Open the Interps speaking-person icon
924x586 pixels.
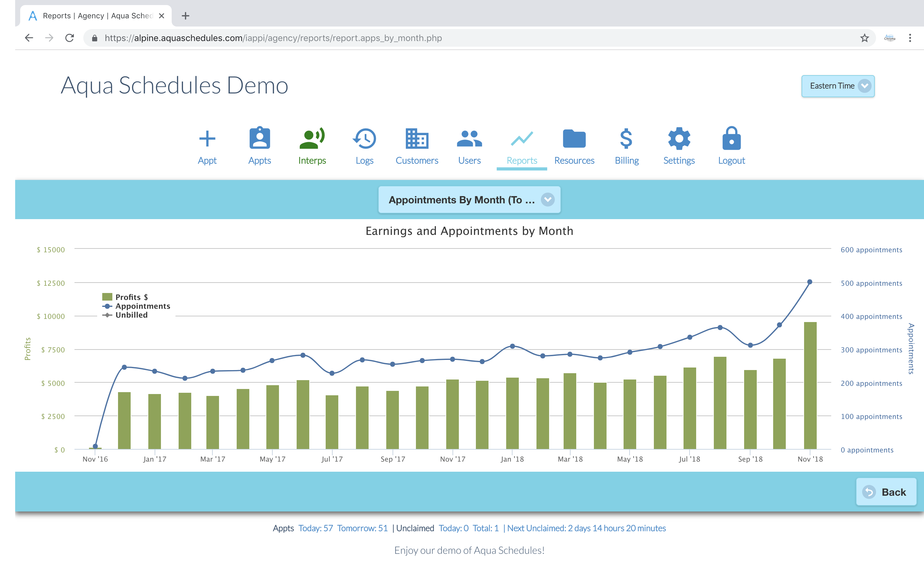tap(312, 138)
